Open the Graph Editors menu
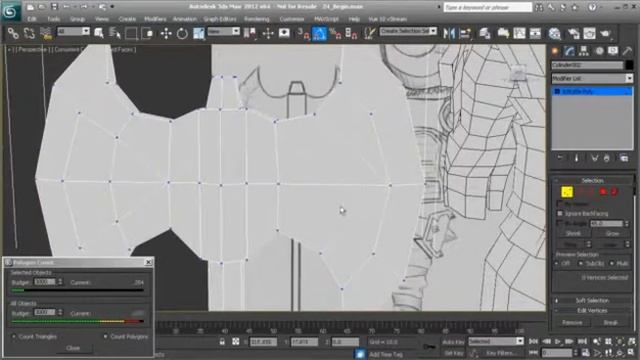 tap(220, 19)
